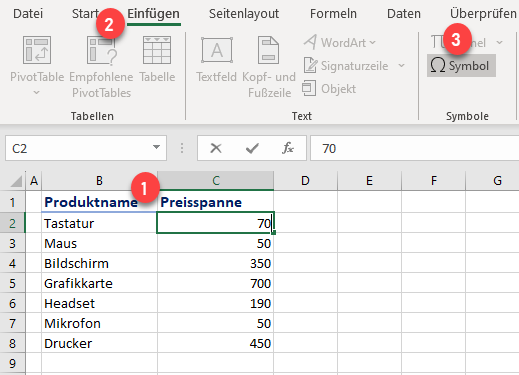The width and height of the screenshot is (519, 375).
Task: Select the Headset cell
Action: [x=99, y=303]
